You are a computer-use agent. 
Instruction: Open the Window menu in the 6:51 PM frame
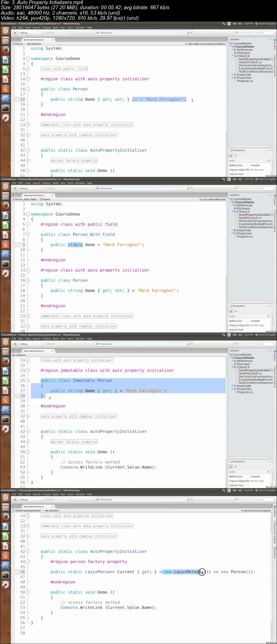[x=80, y=183]
